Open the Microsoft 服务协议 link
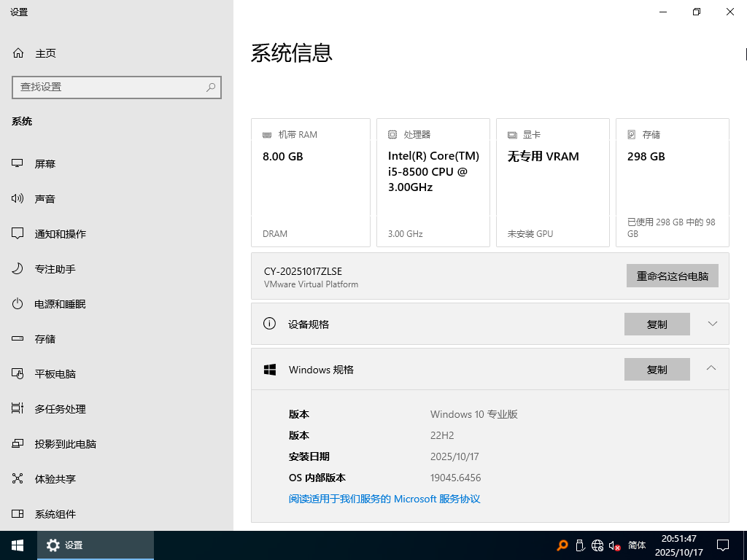747x560 pixels. (384, 499)
